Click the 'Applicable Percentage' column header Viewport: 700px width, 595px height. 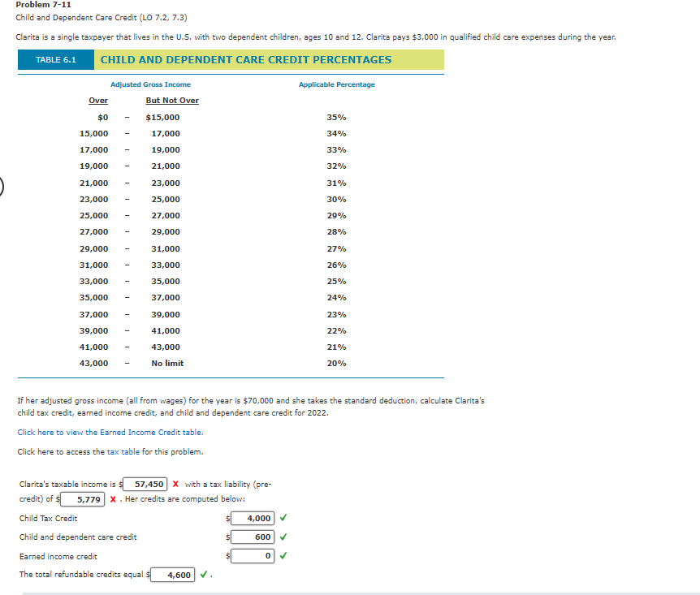[337, 84]
